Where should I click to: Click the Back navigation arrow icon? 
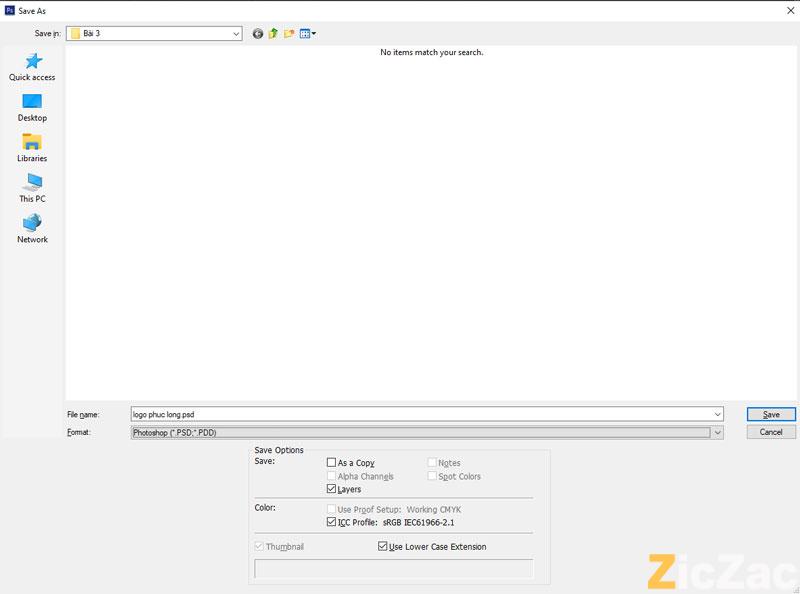click(x=258, y=33)
